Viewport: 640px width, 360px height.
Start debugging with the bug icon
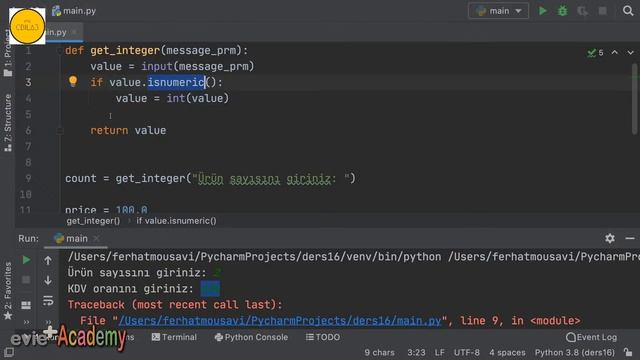tap(562, 11)
